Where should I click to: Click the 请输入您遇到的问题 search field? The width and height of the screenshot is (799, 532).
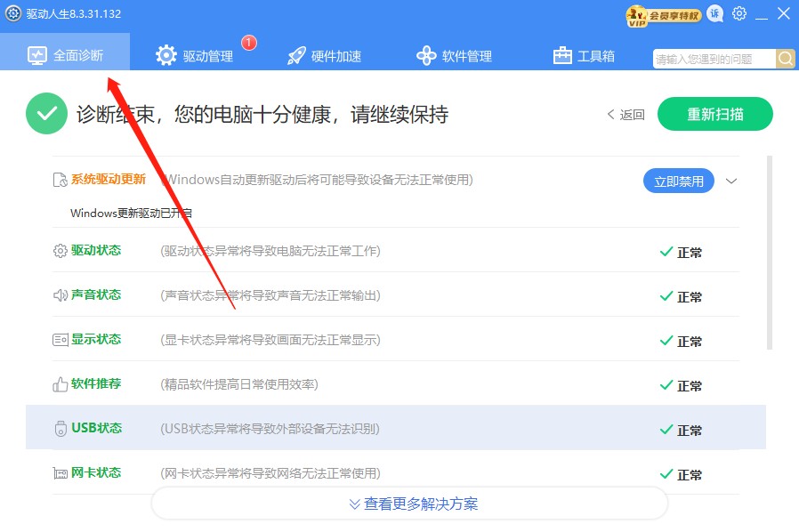[714, 59]
